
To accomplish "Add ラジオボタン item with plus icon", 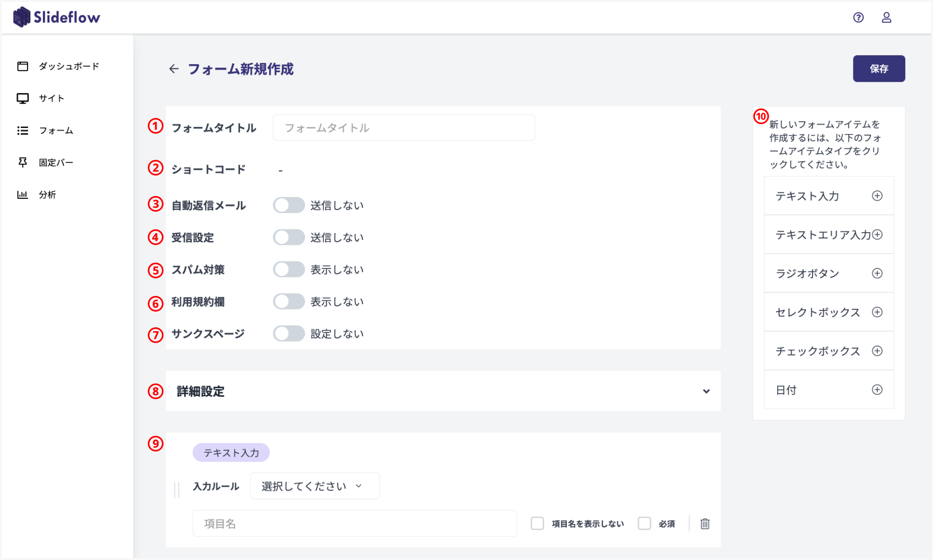I will (877, 274).
